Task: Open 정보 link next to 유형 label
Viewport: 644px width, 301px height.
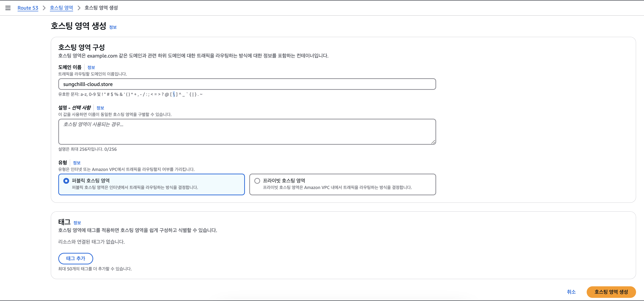Action: tap(77, 163)
